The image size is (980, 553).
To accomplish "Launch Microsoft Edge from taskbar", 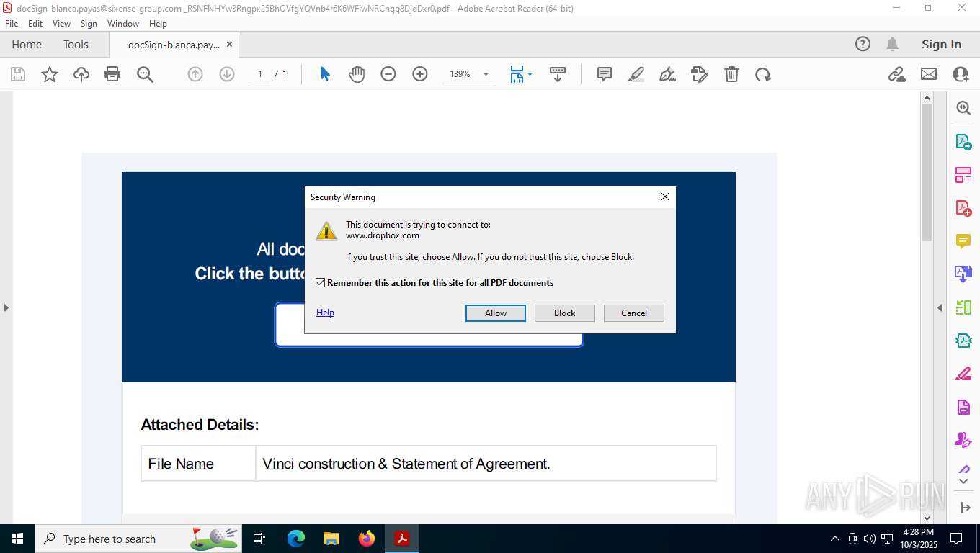I will [x=296, y=539].
